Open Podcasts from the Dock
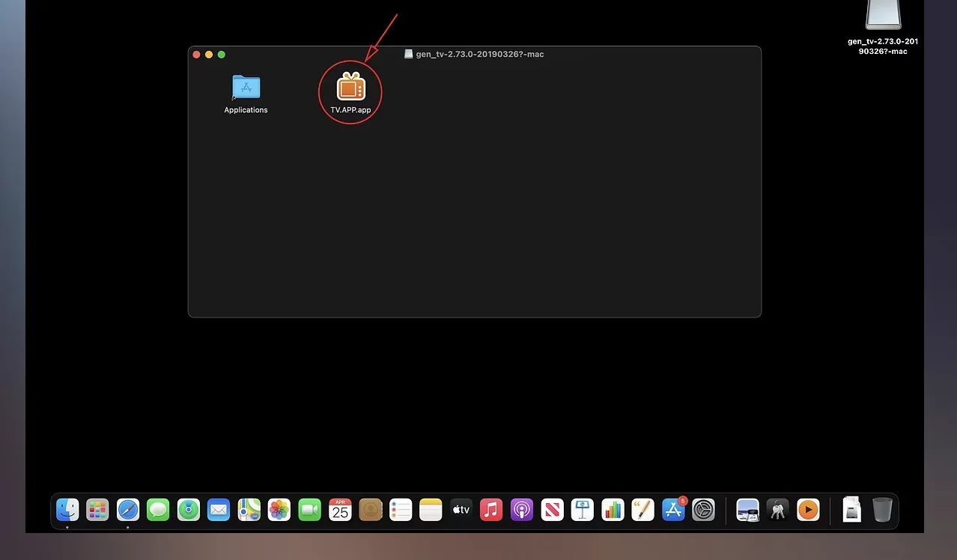957x560 pixels. (522, 510)
